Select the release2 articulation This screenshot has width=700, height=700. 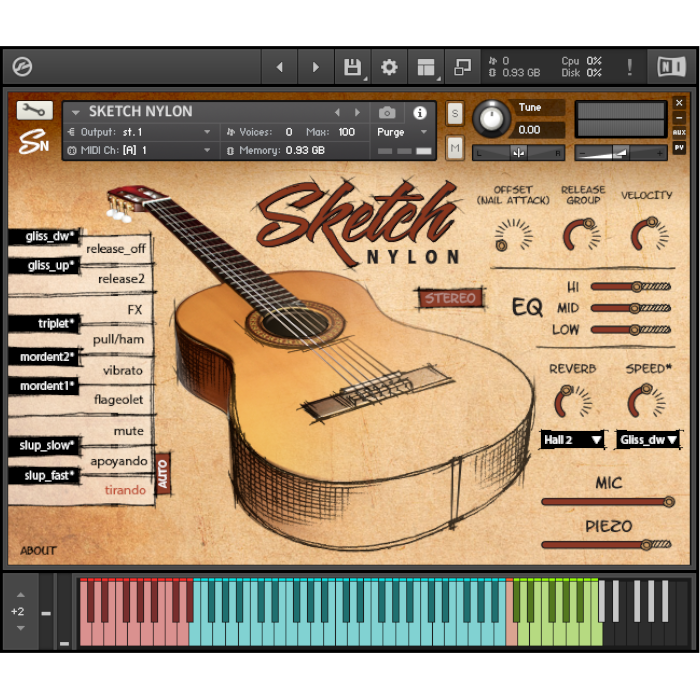(121, 279)
